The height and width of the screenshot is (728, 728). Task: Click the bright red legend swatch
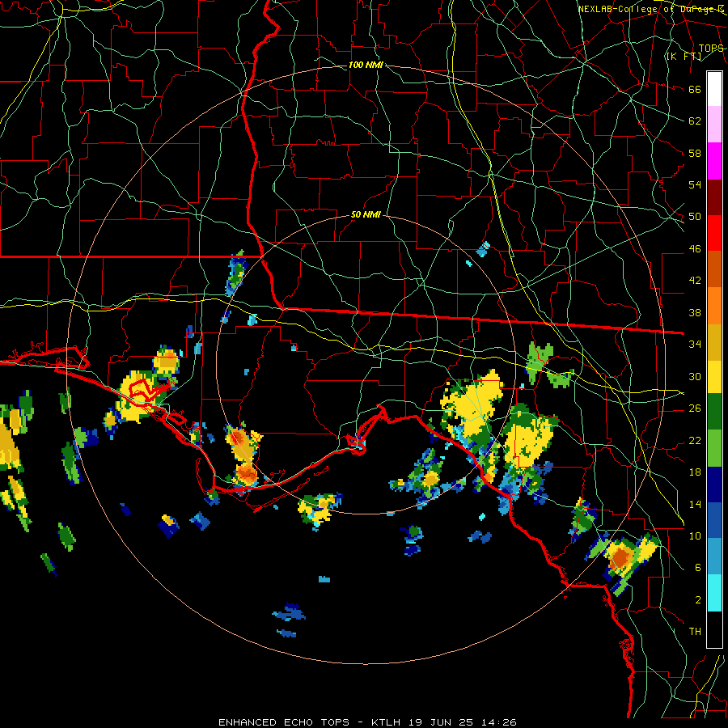714,233
